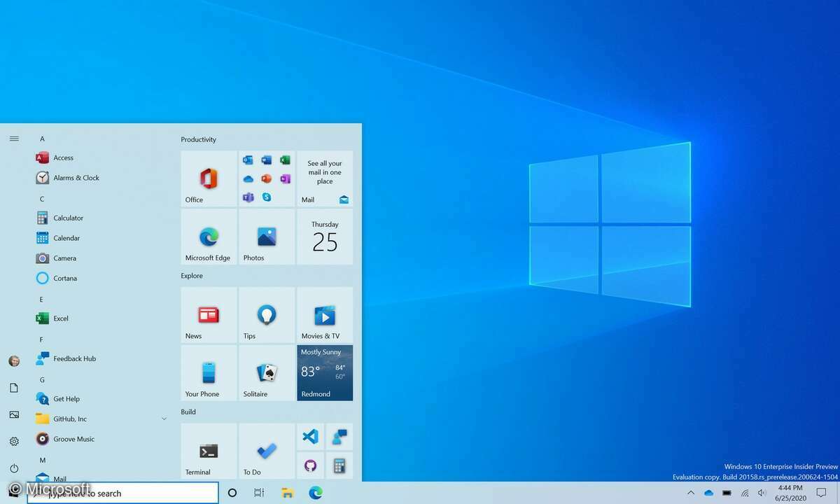Open Settings gear in Start sidebar
The image size is (840, 504).
coord(14,442)
